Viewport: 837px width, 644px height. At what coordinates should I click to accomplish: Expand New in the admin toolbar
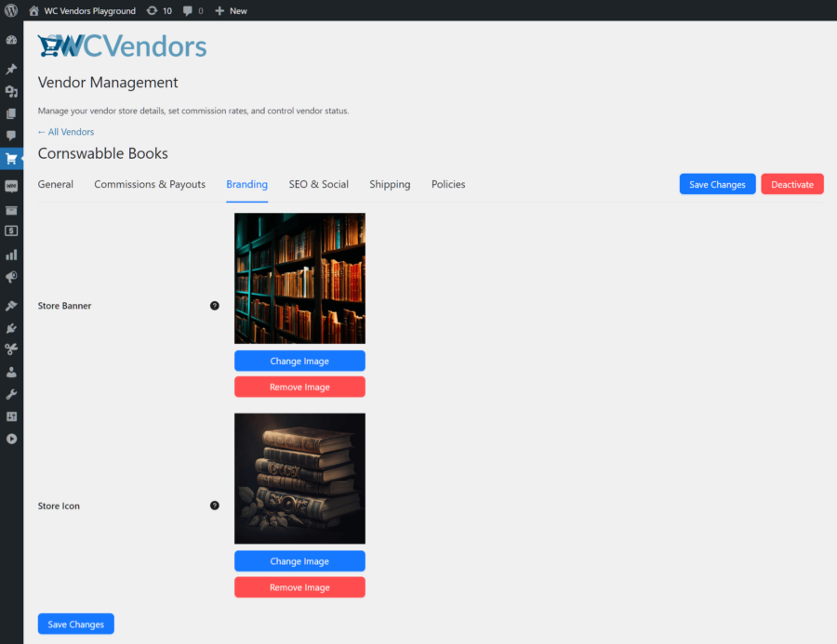[x=231, y=10]
